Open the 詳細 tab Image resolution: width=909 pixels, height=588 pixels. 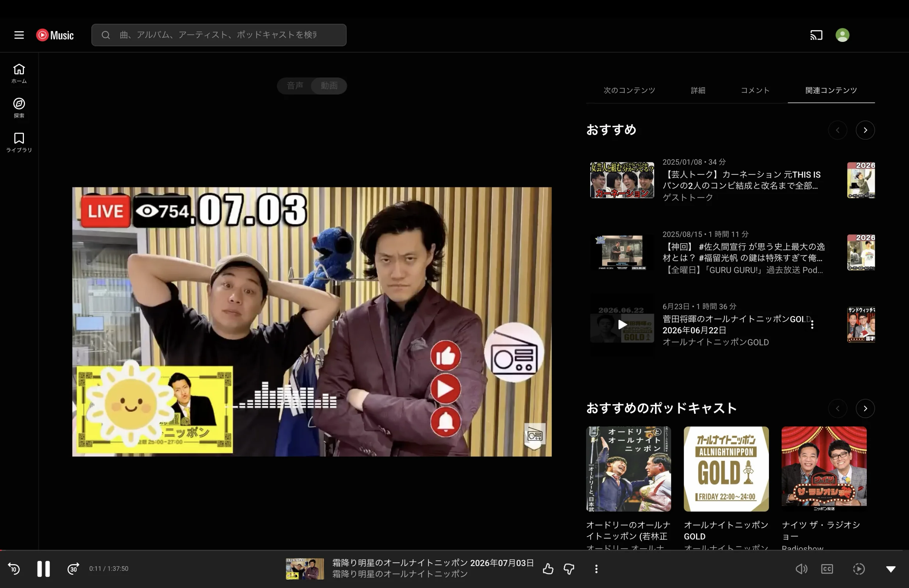tap(698, 90)
